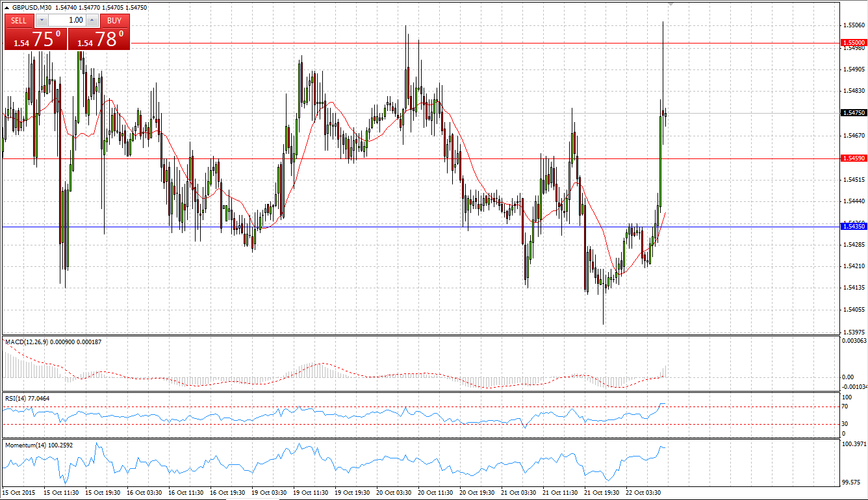Click the Momentum(14) 100.2592 indicator label
Image resolution: width=868 pixels, height=500 pixels.
pos(39,445)
